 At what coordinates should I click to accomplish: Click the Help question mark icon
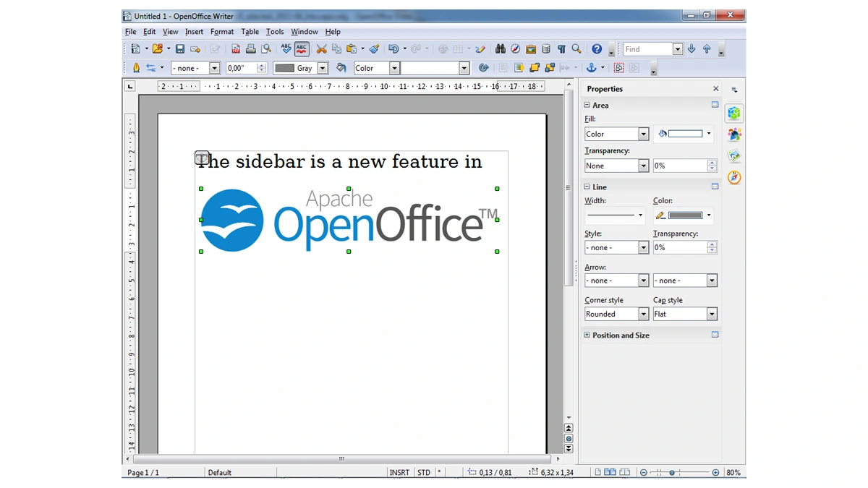click(597, 49)
